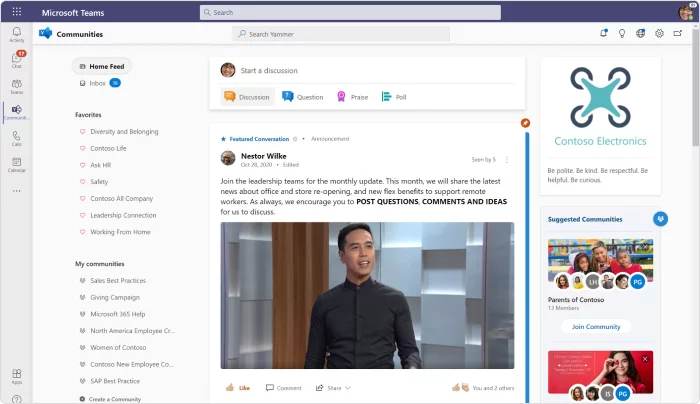Open Activity in the Teams rail

point(17,34)
